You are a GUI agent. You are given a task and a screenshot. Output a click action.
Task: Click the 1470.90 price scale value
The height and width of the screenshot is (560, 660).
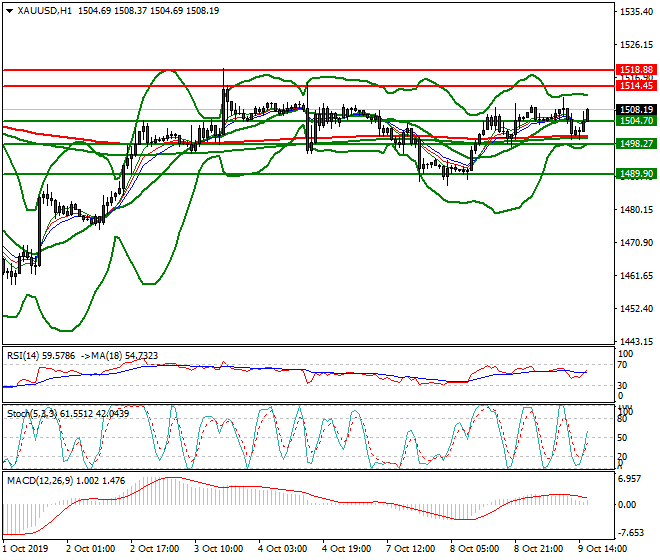click(636, 243)
